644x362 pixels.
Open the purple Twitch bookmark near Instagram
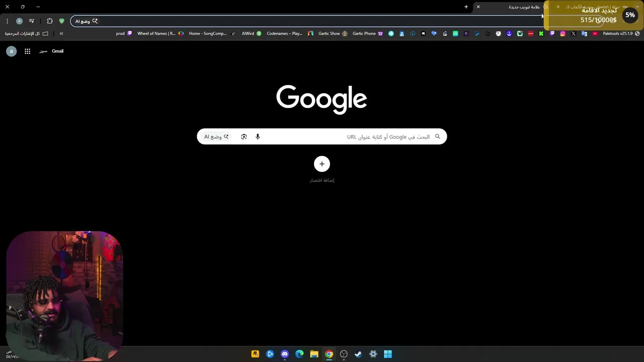(x=552, y=34)
